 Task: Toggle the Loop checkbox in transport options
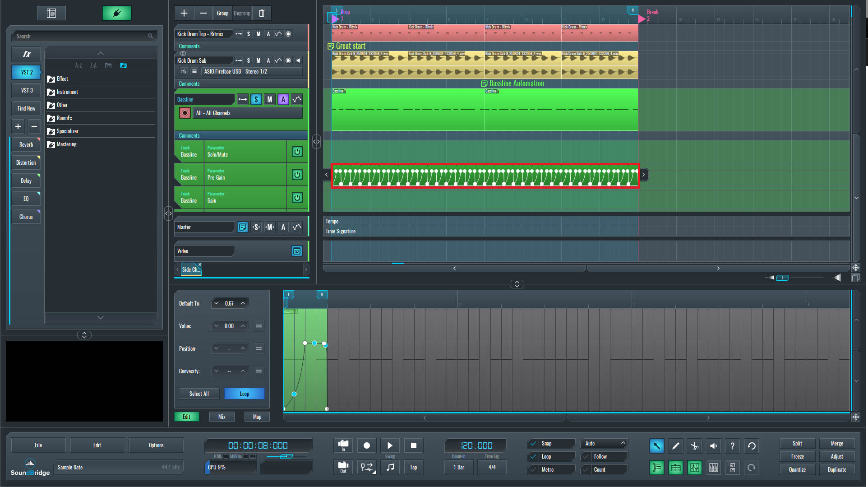pos(534,456)
